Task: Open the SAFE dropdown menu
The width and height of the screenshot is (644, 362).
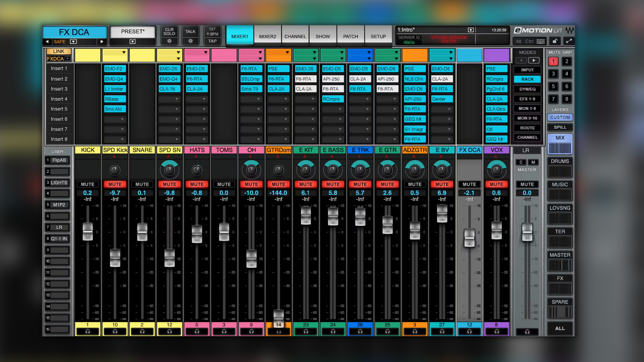Action: (73, 42)
